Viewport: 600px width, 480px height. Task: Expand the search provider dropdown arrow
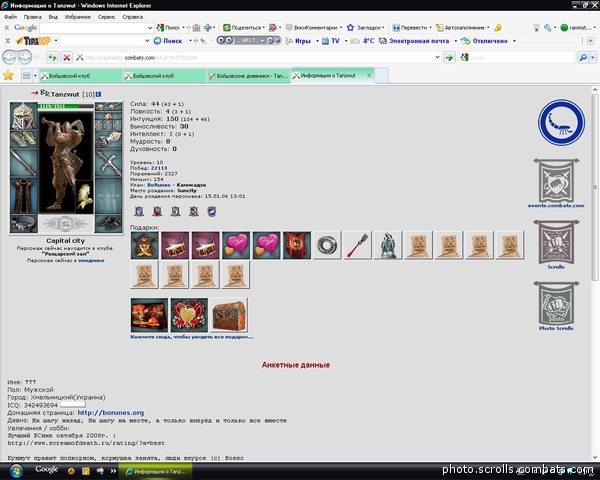(593, 57)
